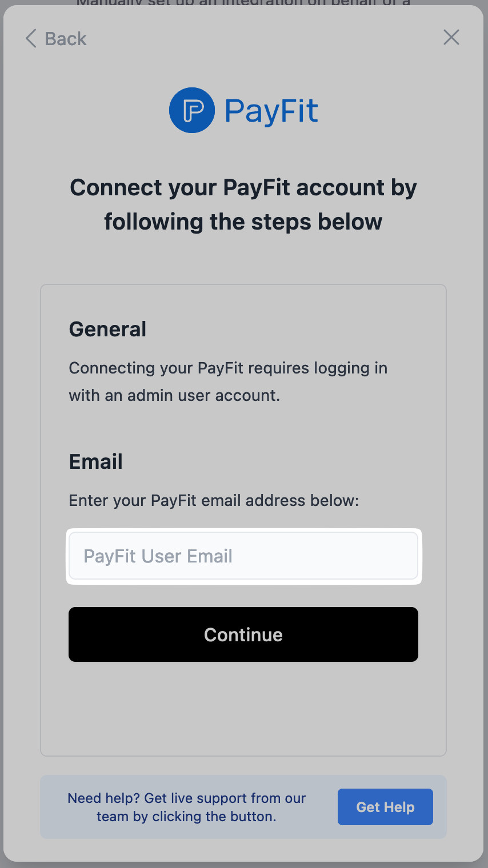Click the 'Manually set up an integration' background text

click(243, 3)
